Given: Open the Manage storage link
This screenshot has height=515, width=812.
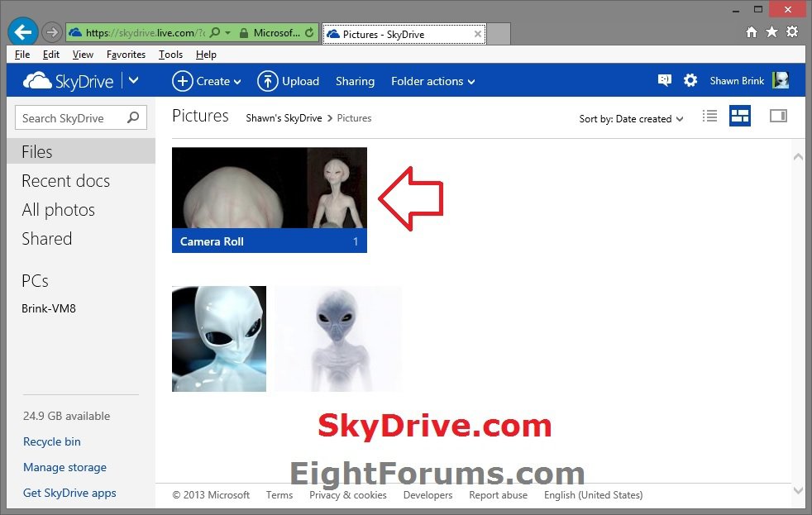Looking at the screenshot, I should coord(64,467).
